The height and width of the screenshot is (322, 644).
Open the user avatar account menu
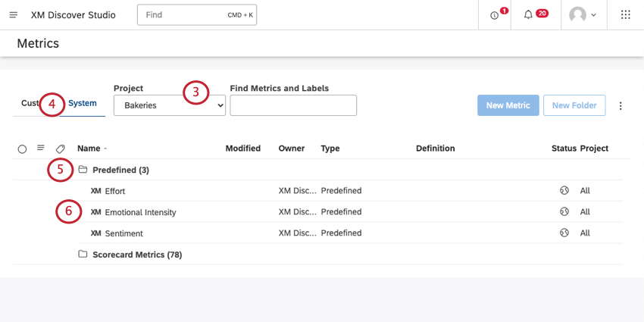[582, 15]
